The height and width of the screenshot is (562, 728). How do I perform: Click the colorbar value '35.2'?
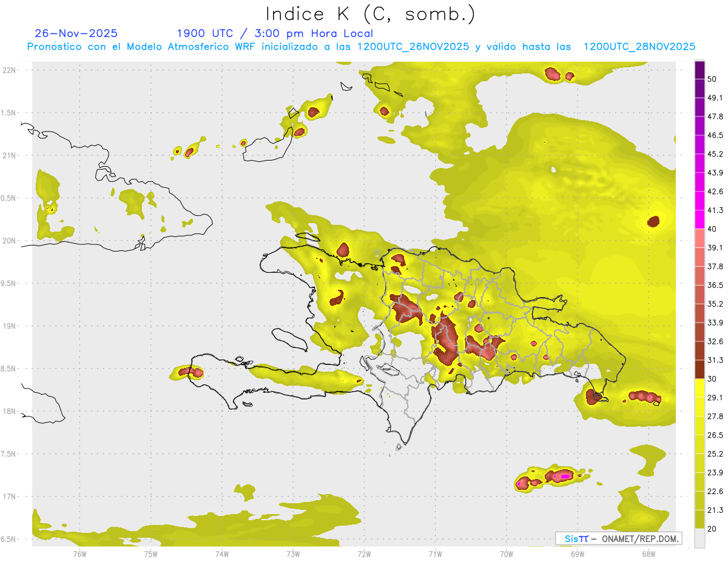715,304
